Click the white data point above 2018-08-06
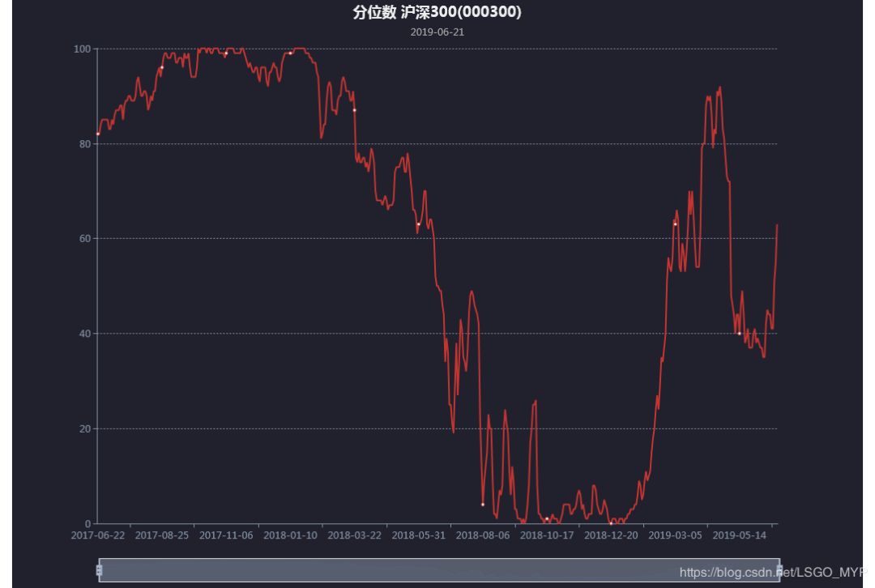The height and width of the screenshot is (588, 875). pyautogui.click(x=483, y=505)
